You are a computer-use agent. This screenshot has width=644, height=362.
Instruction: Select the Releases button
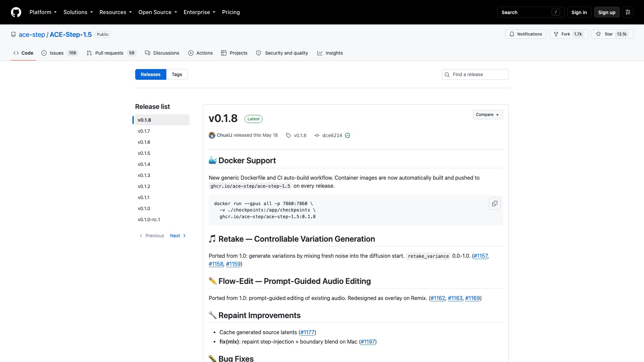151,74
